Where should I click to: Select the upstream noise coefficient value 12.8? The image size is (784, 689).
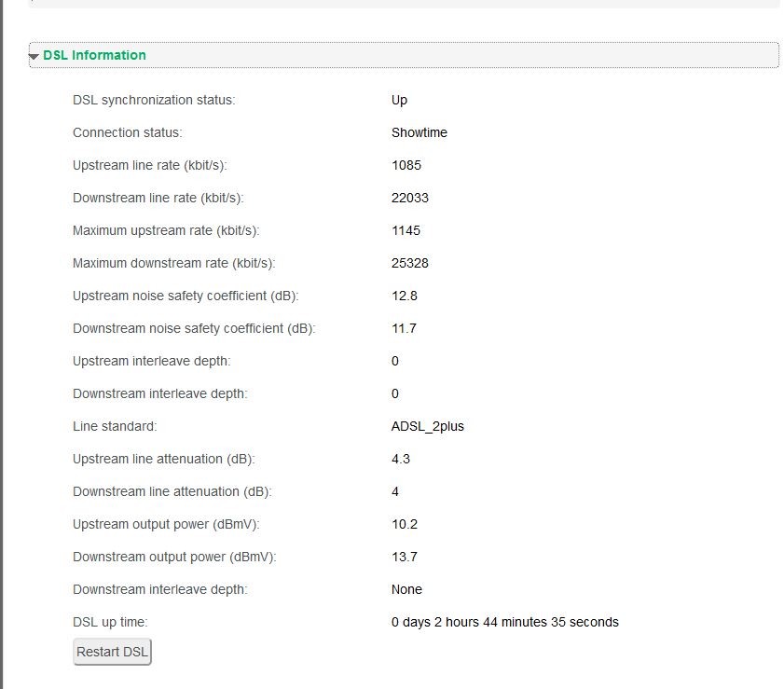click(404, 296)
